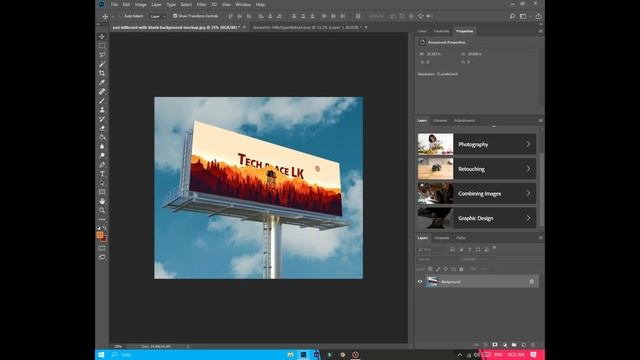Open the File menu
This screenshot has height=360, width=640.
(114, 4)
